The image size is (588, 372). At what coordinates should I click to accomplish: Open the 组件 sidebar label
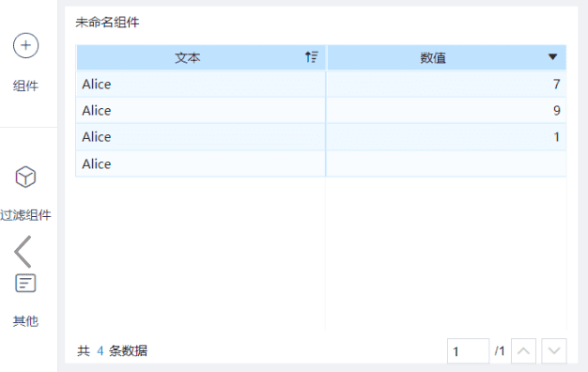[x=25, y=85]
